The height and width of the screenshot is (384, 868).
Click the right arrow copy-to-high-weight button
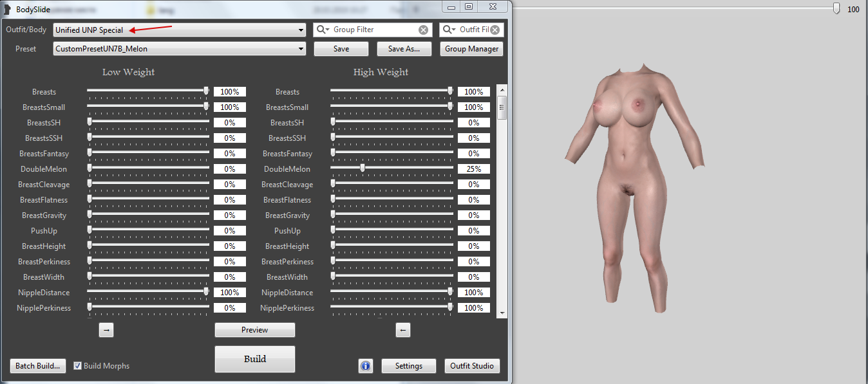pyautogui.click(x=107, y=330)
